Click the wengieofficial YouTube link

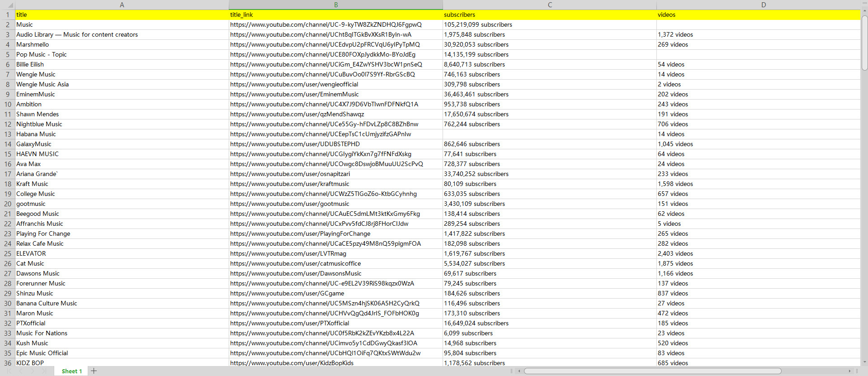coord(294,84)
